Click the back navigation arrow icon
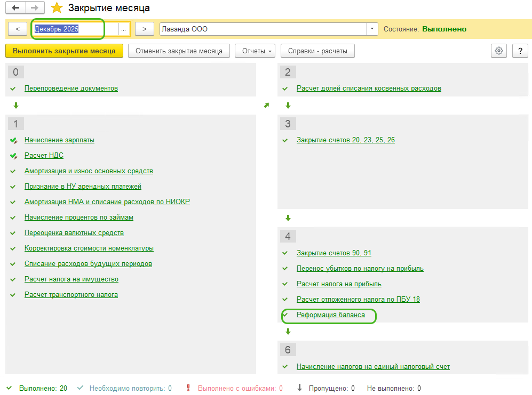The height and width of the screenshot is (395, 532). coord(15,8)
